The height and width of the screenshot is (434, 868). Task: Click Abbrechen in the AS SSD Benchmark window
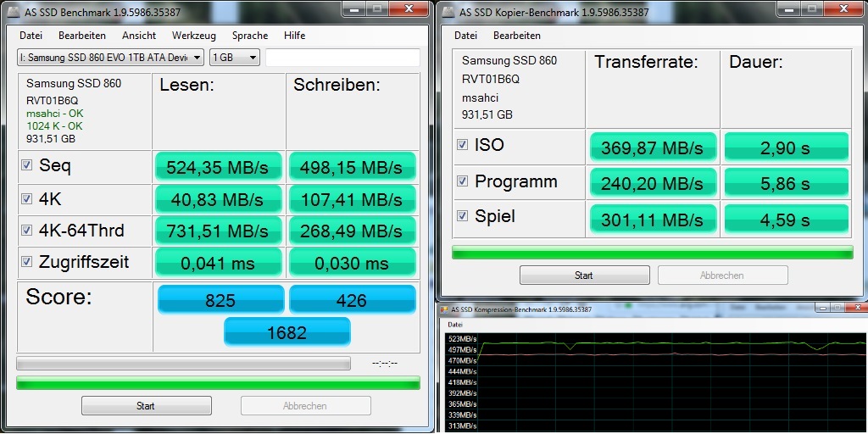coord(305,406)
